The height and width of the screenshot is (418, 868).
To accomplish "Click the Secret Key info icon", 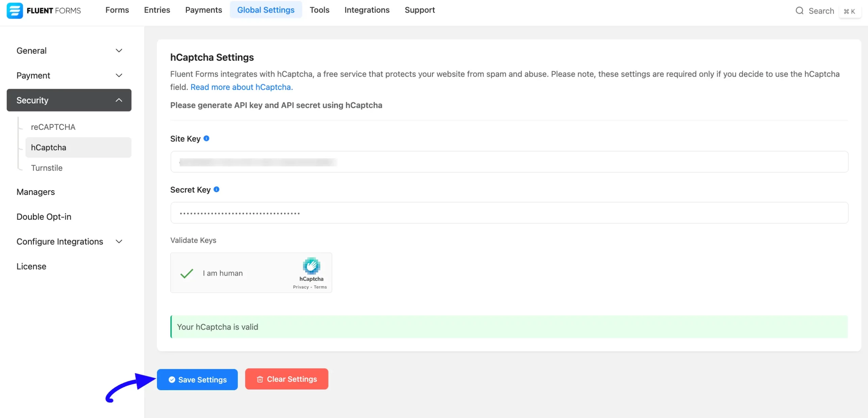I will (217, 190).
